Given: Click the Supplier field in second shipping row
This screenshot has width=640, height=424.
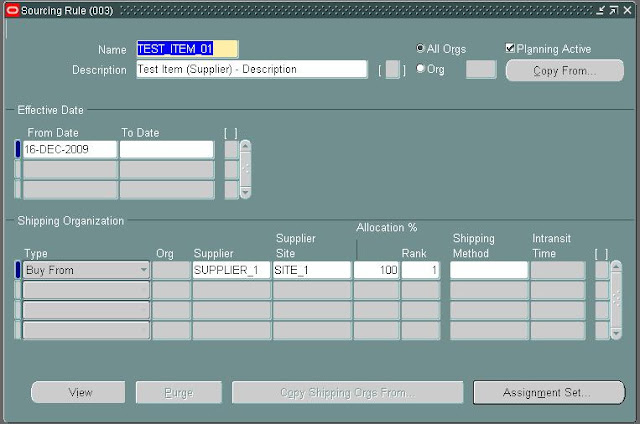Looking at the screenshot, I should [231, 290].
